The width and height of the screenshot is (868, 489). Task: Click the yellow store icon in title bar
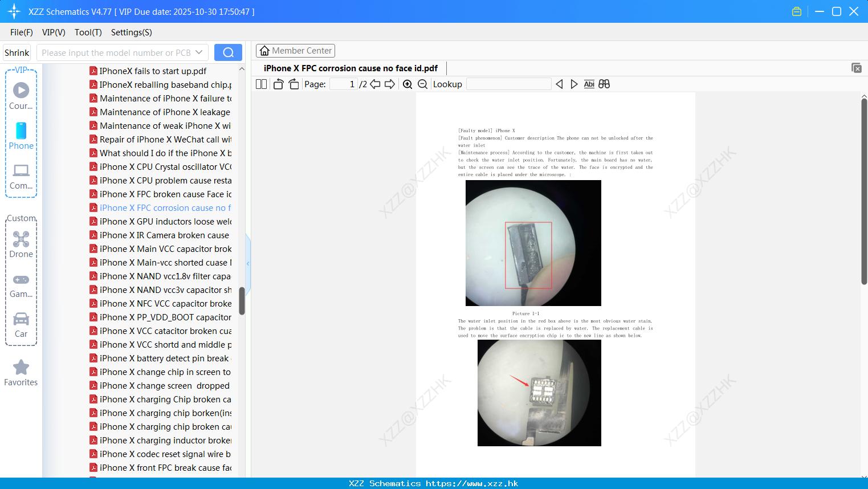point(797,11)
